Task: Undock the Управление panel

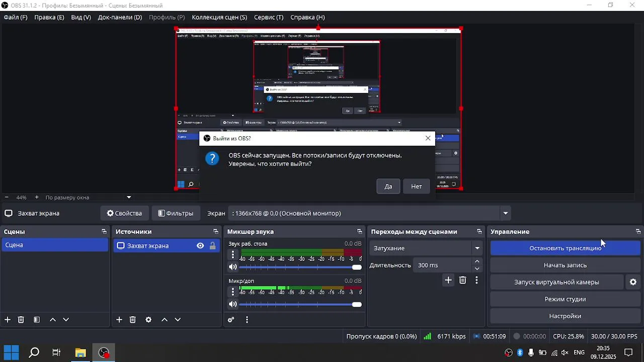Action: tap(638, 232)
